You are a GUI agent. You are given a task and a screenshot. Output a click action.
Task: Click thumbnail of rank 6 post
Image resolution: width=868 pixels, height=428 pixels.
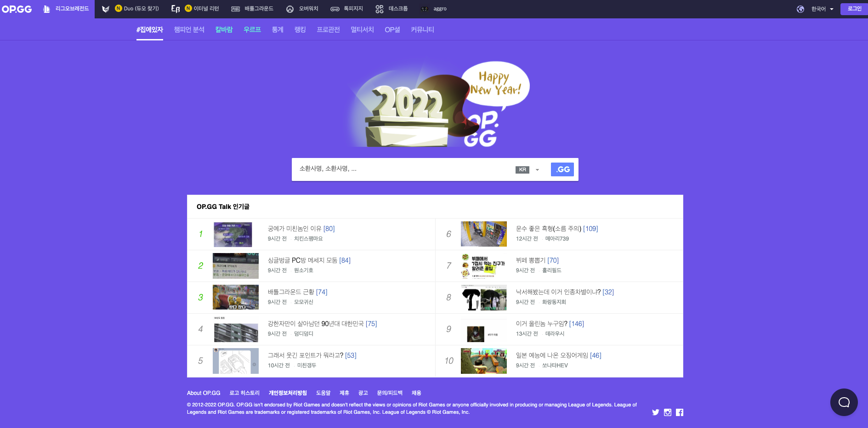pyautogui.click(x=484, y=234)
